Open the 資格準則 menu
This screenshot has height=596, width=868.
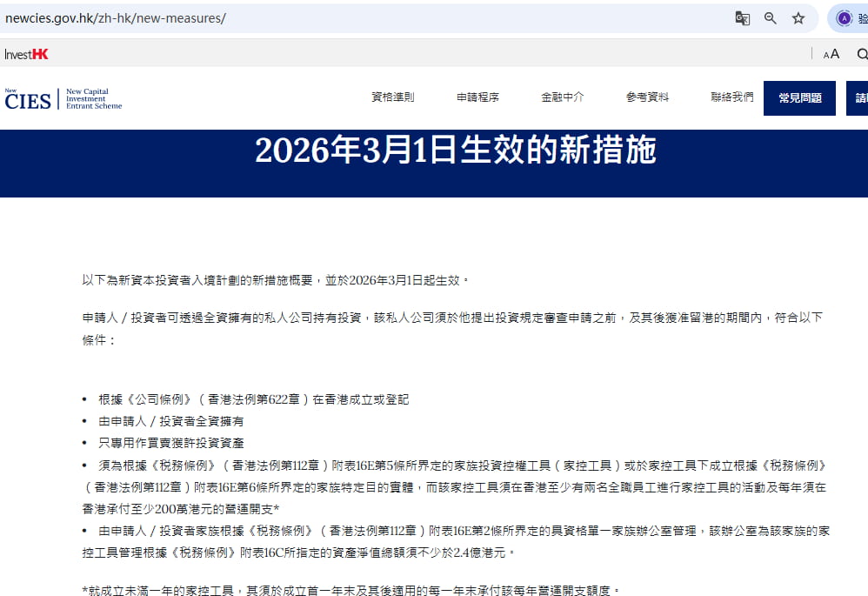[392, 97]
